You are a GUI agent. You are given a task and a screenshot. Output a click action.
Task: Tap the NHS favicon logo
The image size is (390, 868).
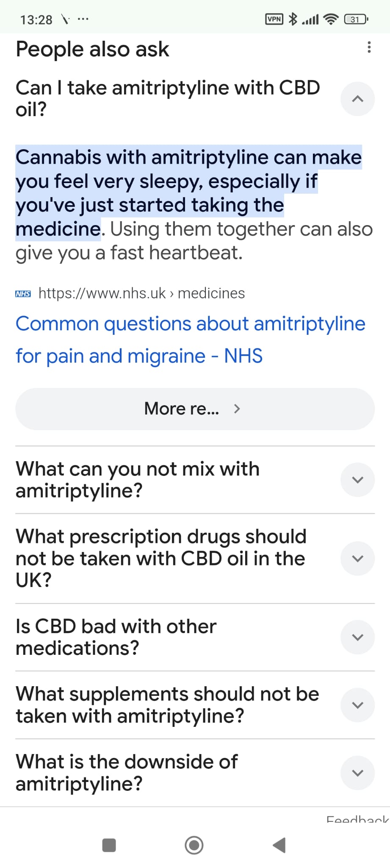23,294
